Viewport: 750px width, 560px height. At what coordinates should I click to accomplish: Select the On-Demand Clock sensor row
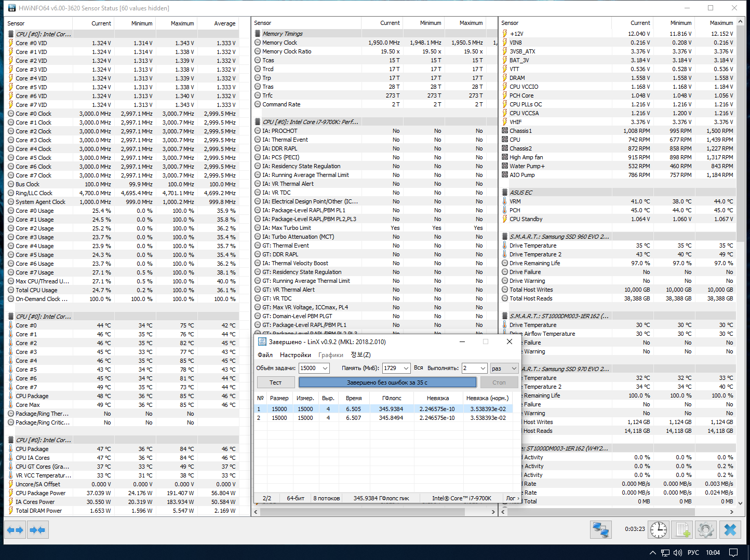click(122, 299)
